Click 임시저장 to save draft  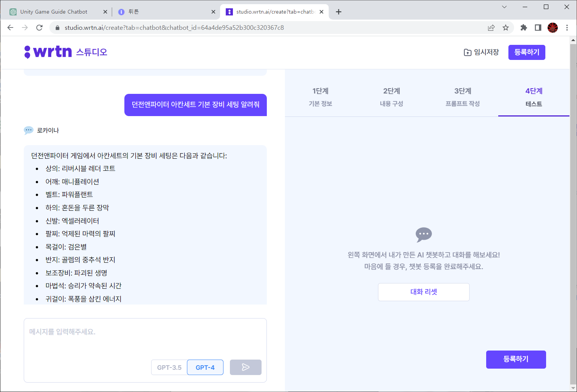(x=481, y=52)
